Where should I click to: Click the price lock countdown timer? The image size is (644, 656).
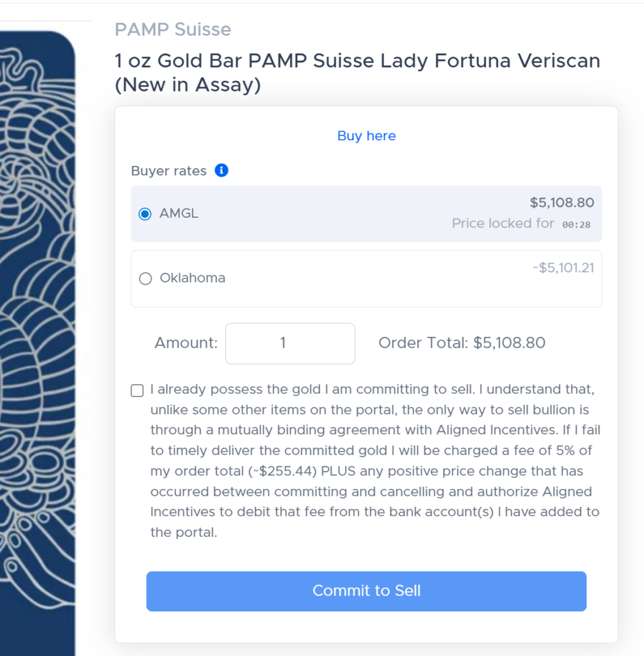coord(576,224)
